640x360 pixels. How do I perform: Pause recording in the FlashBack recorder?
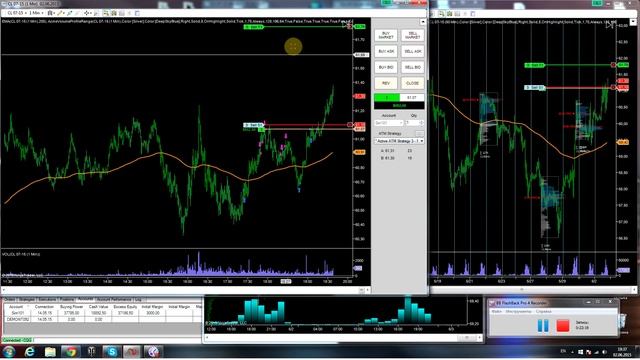click(543, 325)
